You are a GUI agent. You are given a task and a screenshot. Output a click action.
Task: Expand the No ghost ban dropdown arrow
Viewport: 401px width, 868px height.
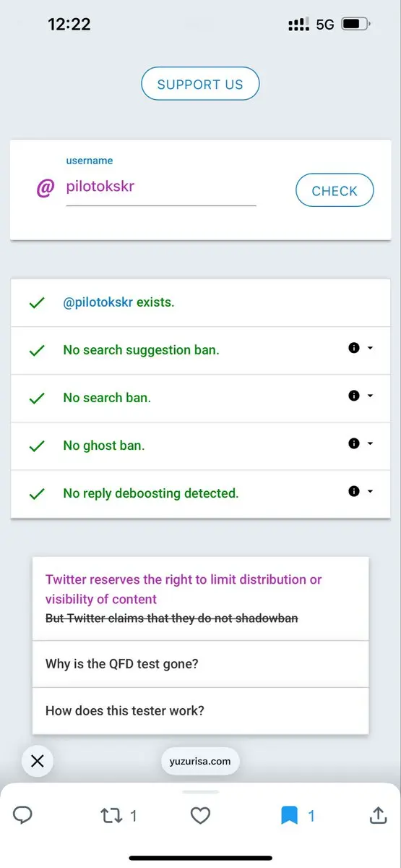[371, 443]
